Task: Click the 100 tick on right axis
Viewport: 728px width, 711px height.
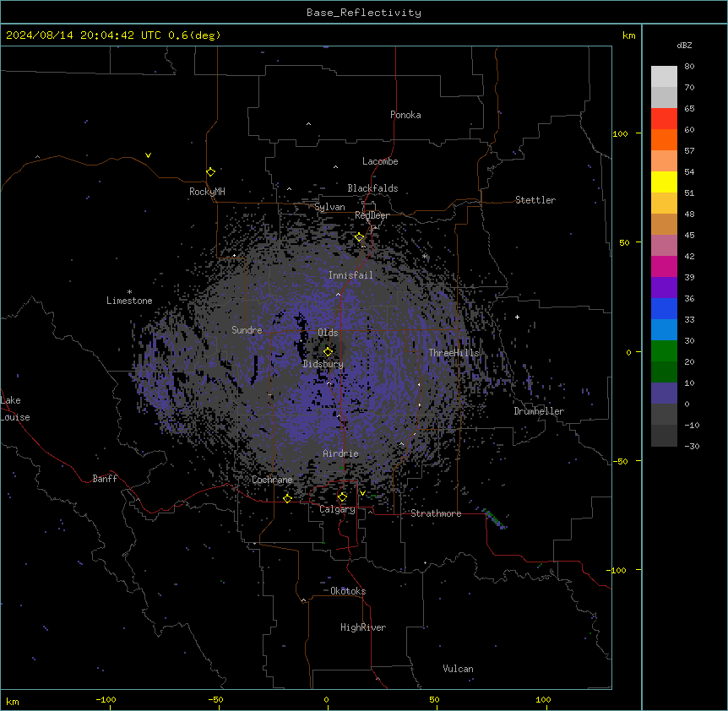Action: pos(620,133)
